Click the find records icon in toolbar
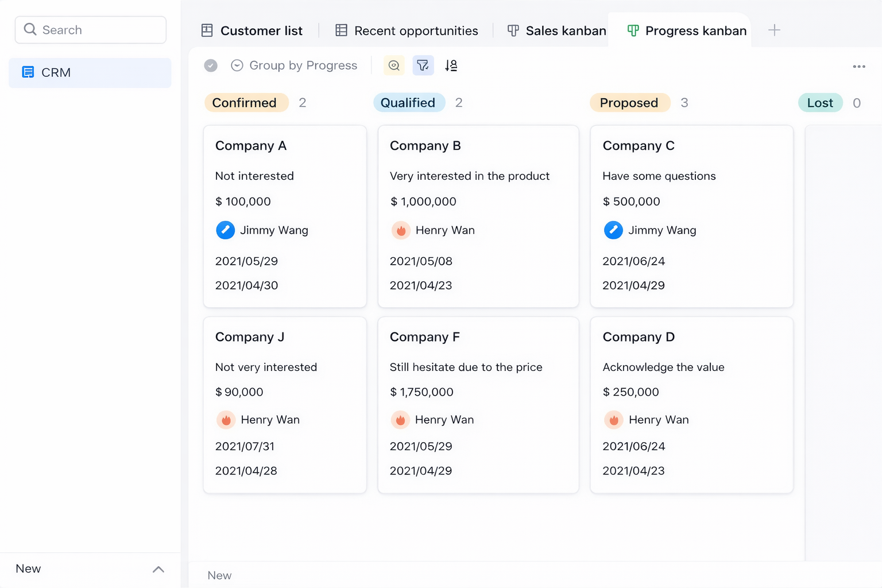This screenshot has height=588, width=882. pos(394,65)
